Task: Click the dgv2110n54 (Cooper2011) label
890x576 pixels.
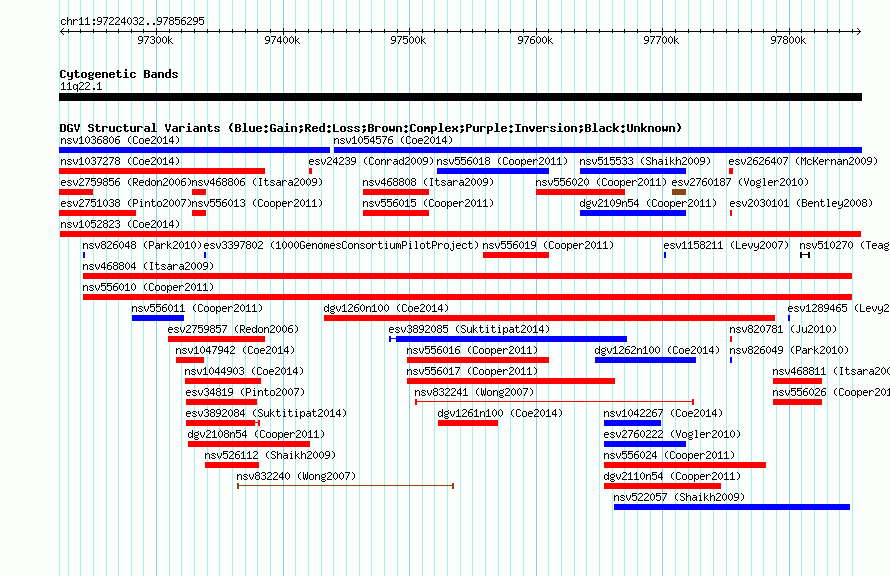Action: point(672,476)
